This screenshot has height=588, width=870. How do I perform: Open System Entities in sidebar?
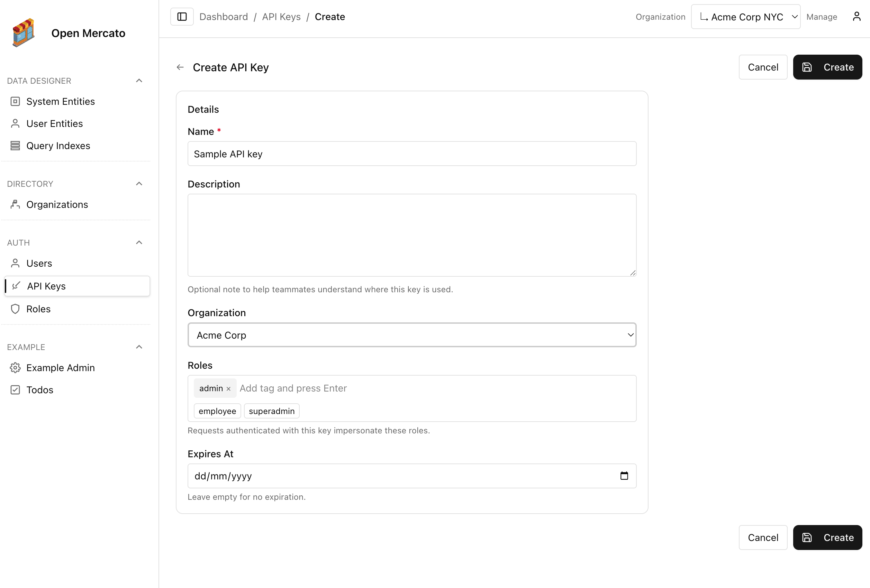click(x=60, y=101)
